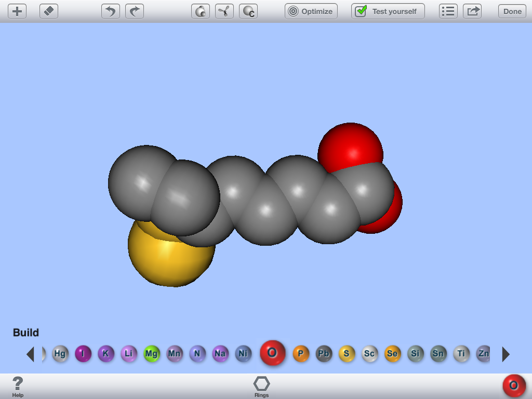Redo the previous action

(135, 11)
